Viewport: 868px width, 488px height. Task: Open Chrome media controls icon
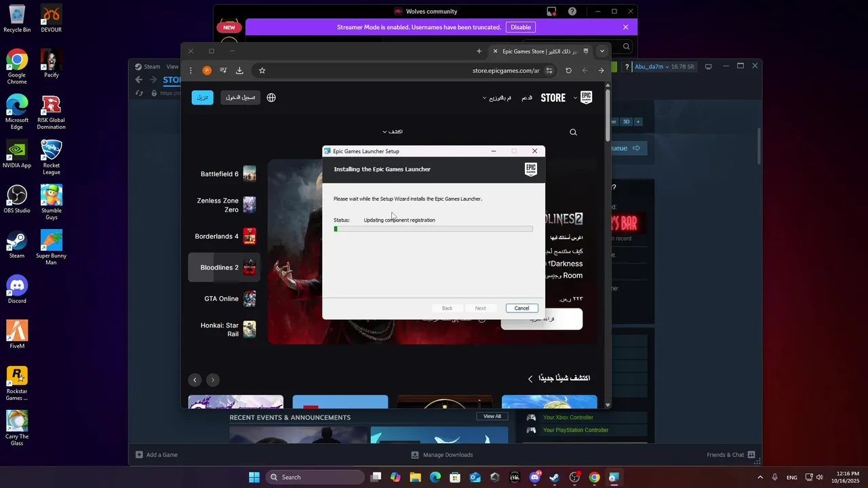[223, 70]
